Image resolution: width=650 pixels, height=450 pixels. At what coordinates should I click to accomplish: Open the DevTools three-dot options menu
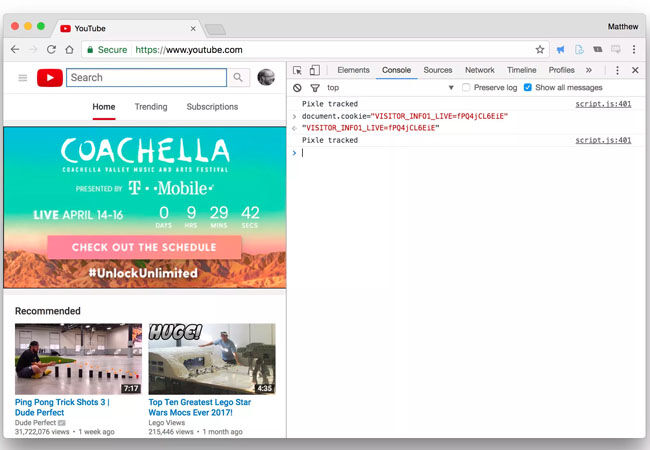click(x=617, y=70)
